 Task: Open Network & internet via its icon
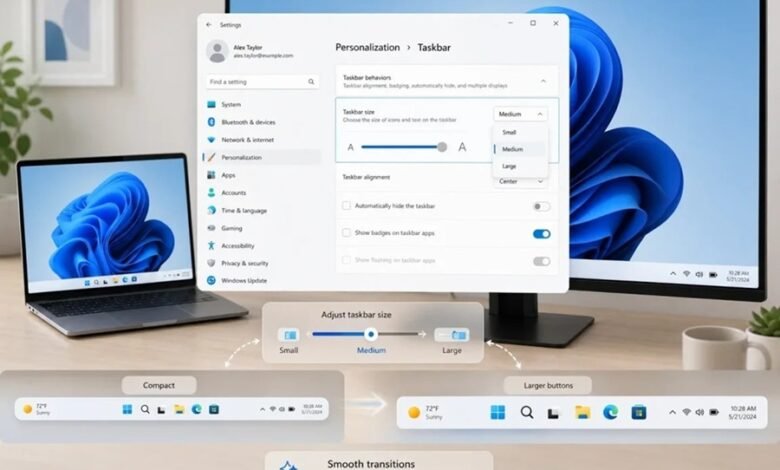[211, 140]
